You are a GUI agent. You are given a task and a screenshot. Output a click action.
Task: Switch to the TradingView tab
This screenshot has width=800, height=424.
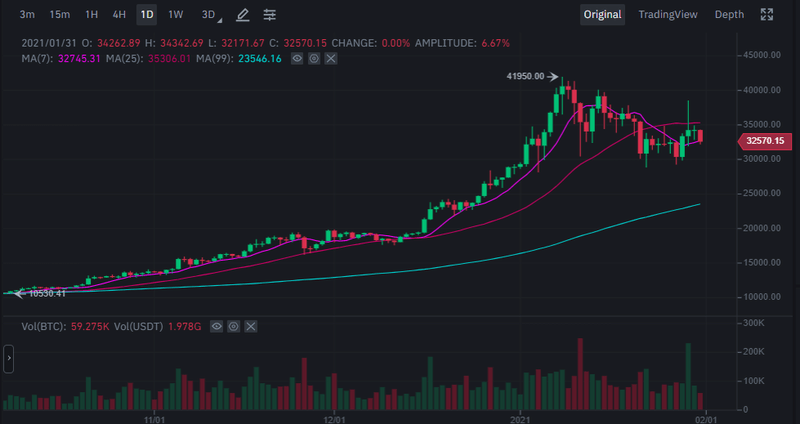(x=670, y=15)
